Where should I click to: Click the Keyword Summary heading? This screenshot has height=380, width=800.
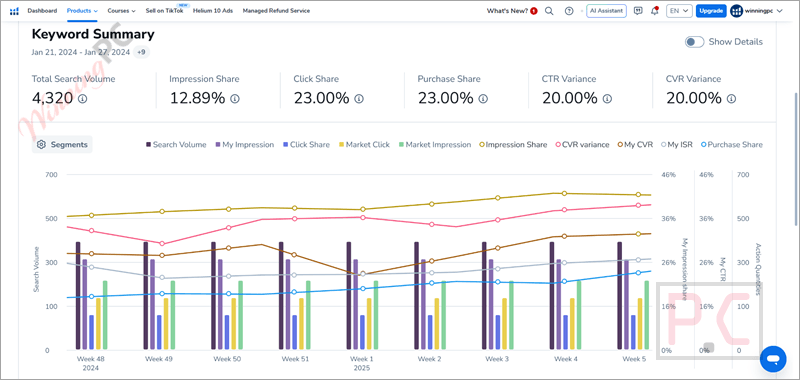93,35
